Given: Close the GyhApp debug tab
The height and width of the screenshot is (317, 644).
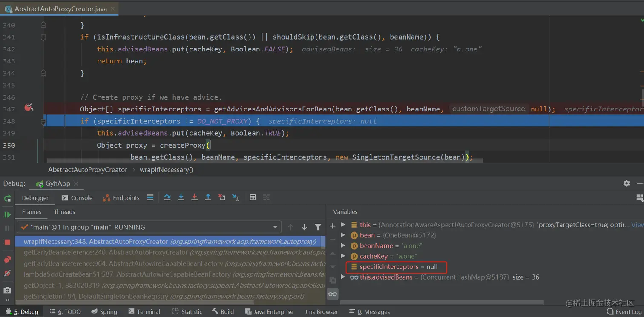Looking at the screenshot, I should (76, 184).
